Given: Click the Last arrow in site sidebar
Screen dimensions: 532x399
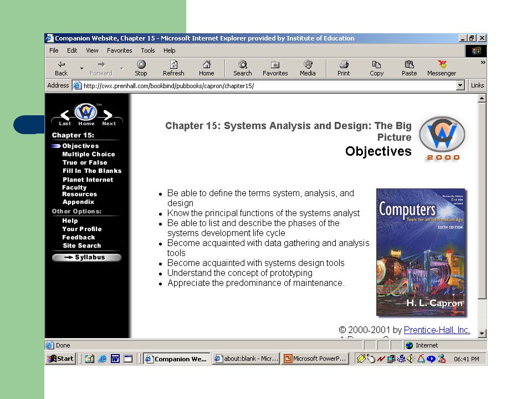Looking at the screenshot, I should coord(65,115).
